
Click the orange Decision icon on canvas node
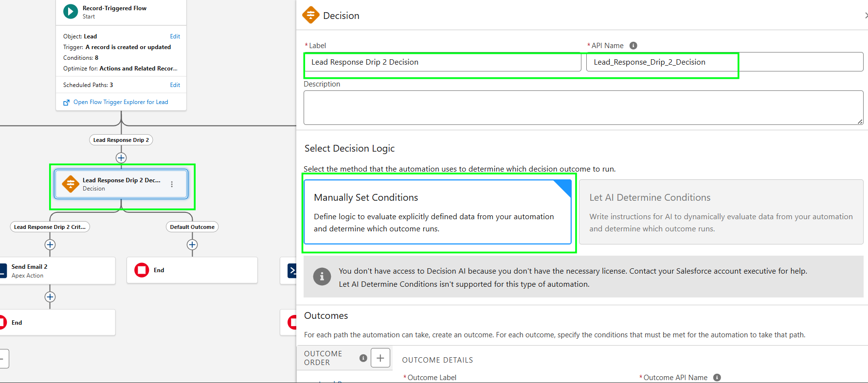tap(71, 184)
